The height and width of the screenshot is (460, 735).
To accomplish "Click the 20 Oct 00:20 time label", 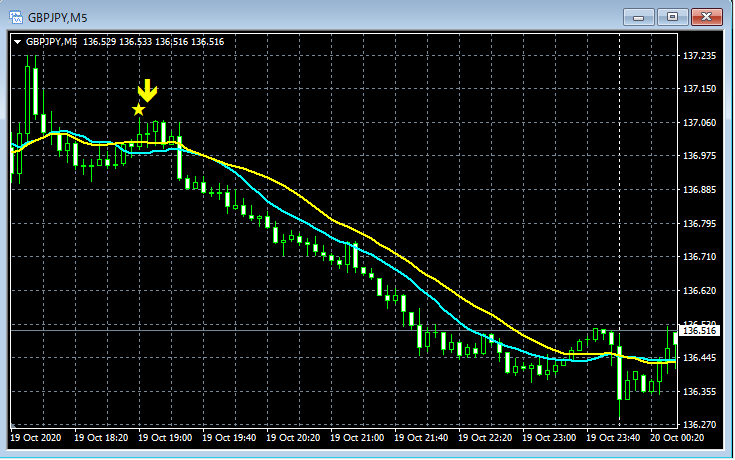I will point(677,437).
